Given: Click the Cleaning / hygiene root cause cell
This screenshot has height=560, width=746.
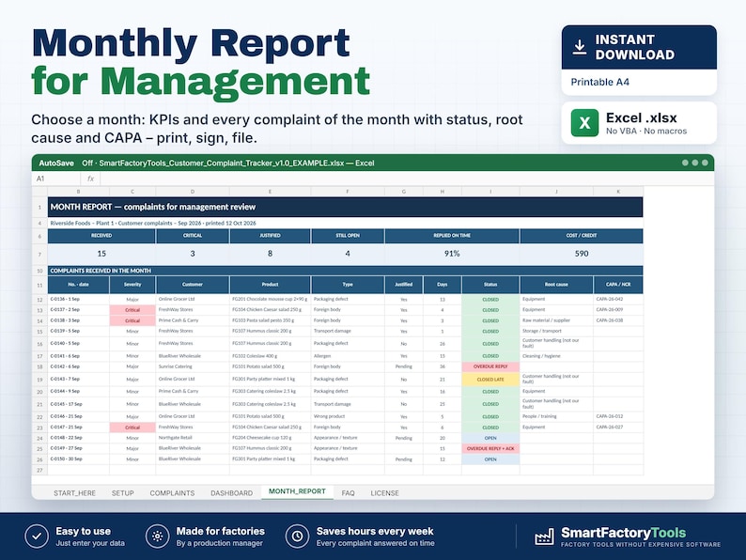Looking at the screenshot, I should pos(556,356).
